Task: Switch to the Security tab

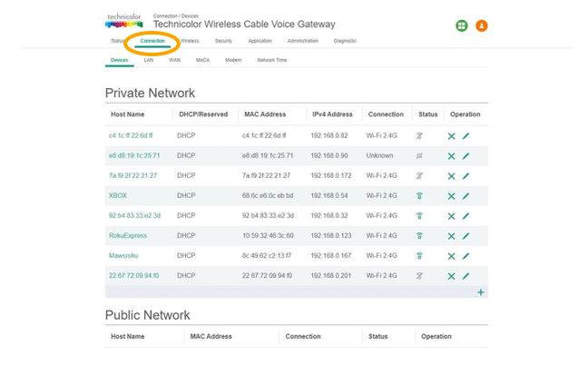Action: 223,41
